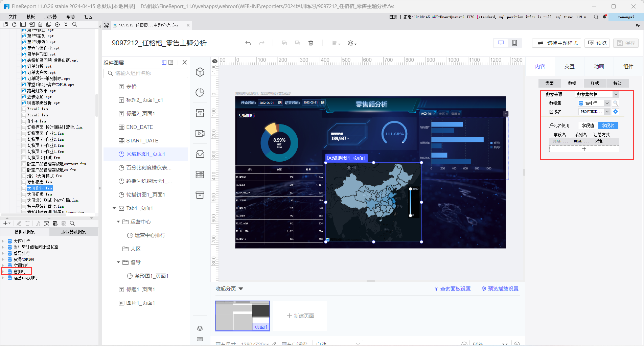Refresh the template file tree
This screenshot has width=644, height=346.
pos(14,24)
